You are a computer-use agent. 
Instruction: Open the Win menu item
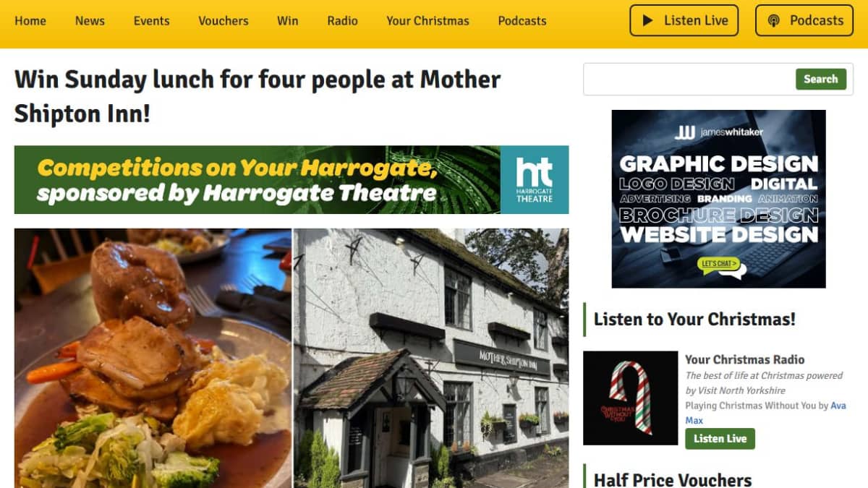coord(287,21)
